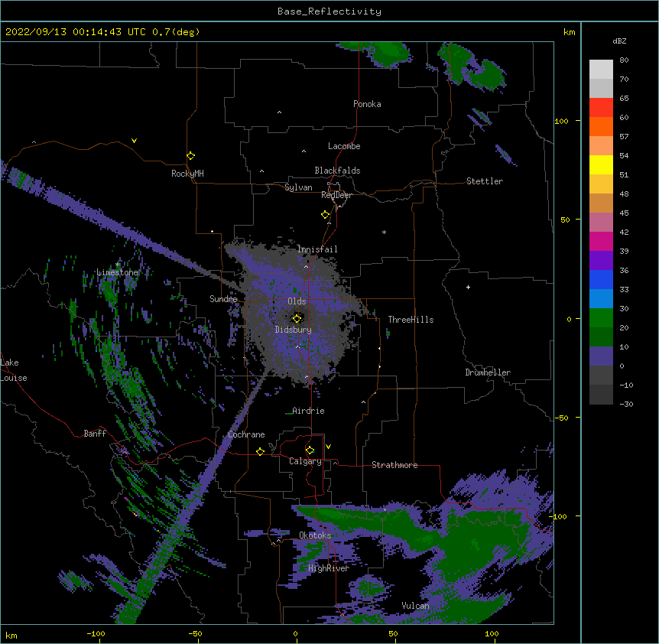Click the HighRiver town label

pyautogui.click(x=329, y=568)
